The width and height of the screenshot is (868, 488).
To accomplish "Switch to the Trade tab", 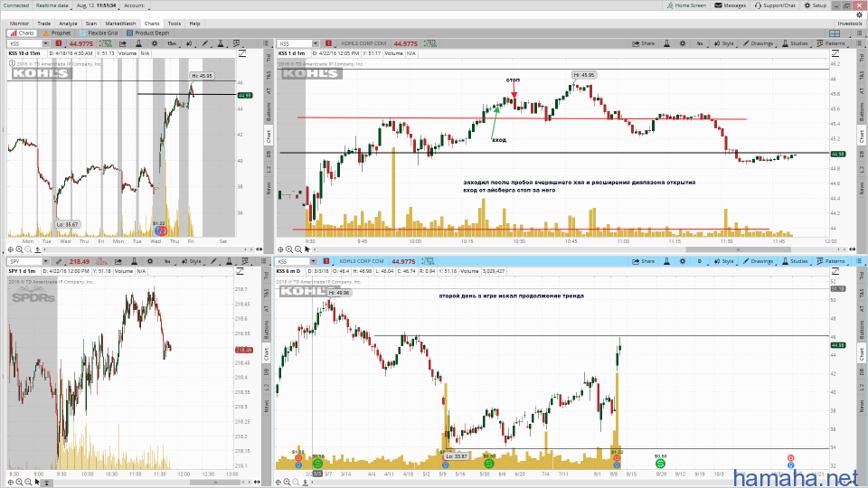I will (43, 23).
